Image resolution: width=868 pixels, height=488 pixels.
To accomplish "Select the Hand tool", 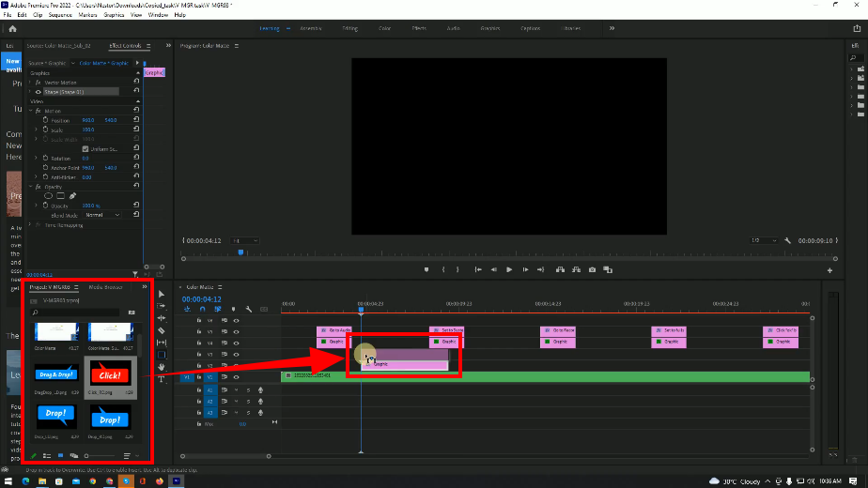I will coord(161,367).
